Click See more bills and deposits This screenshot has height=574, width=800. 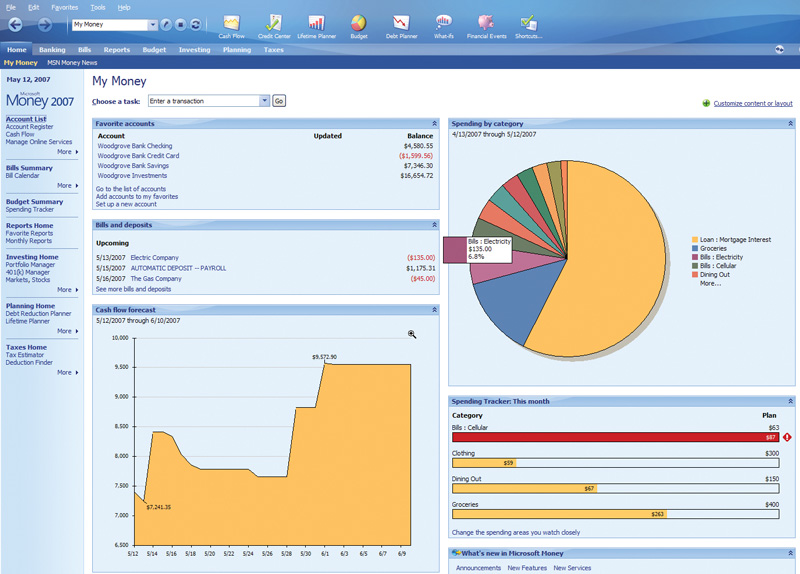(133, 289)
